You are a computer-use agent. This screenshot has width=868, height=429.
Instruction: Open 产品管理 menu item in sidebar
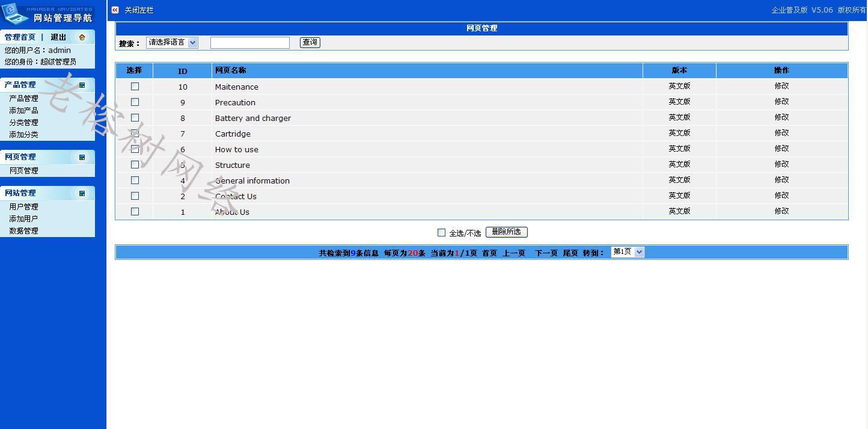pos(23,99)
